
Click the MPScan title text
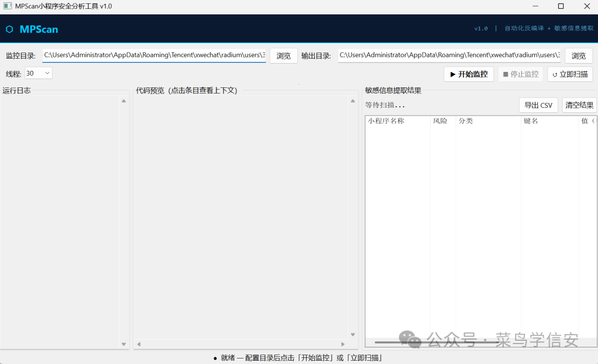click(39, 29)
